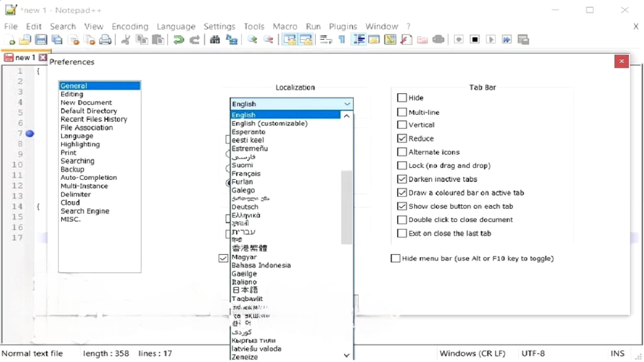Click the dropdown list scroll-down arrow
Image resolution: width=644 pixels, height=362 pixels.
click(347, 355)
